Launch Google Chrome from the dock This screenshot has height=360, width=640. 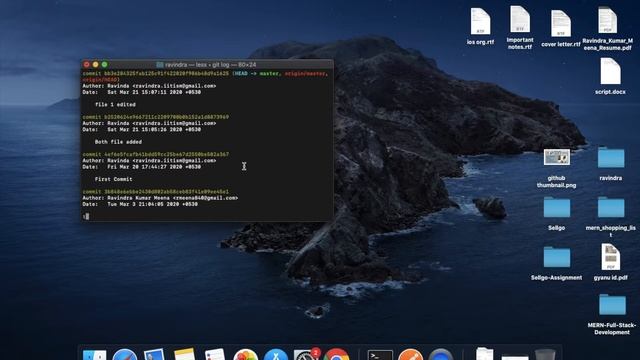(x=336, y=354)
